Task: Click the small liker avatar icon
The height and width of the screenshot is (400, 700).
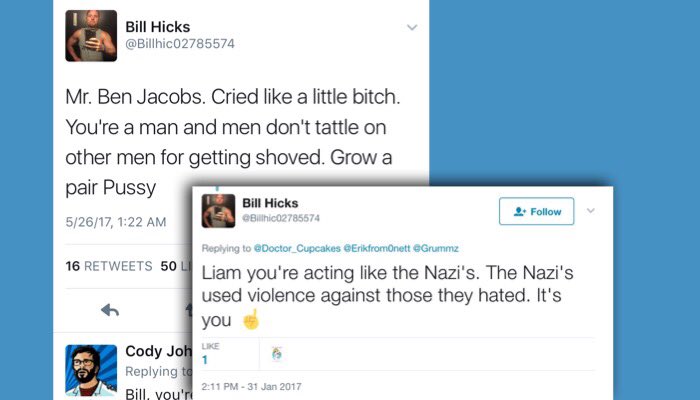Action: (x=277, y=354)
